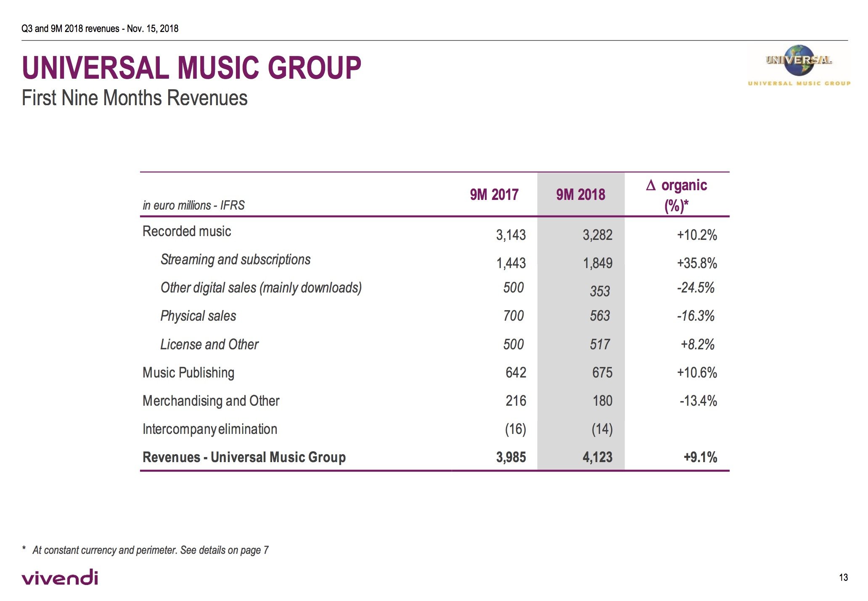Select the 'Music Publishing' row label

coord(188,373)
